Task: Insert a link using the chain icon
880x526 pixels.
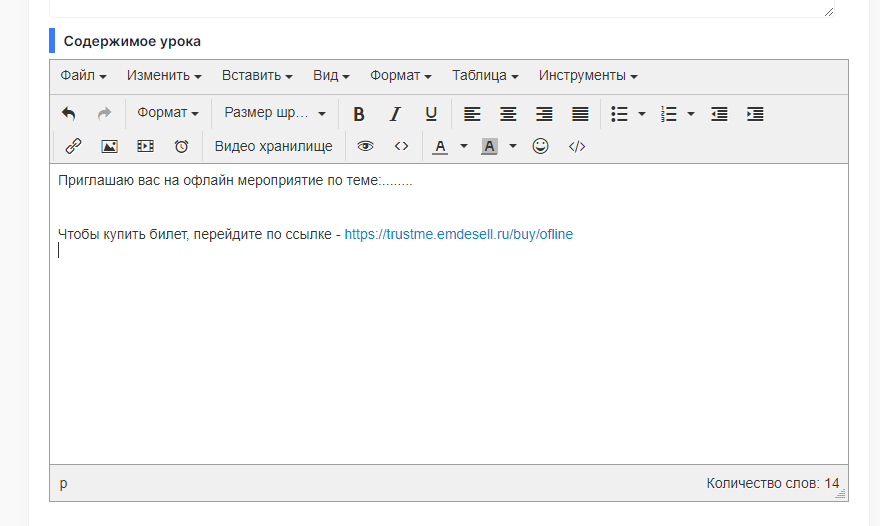Action: tap(73, 146)
